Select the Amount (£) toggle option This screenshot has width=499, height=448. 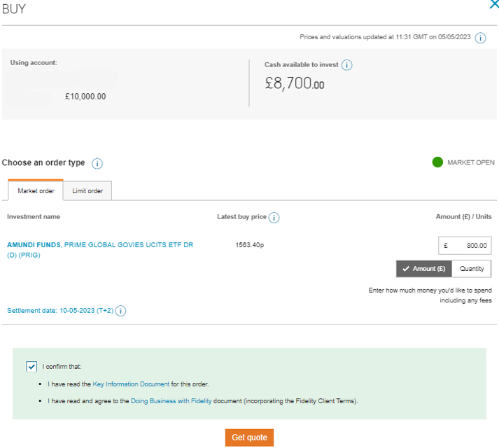coord(424,269)
